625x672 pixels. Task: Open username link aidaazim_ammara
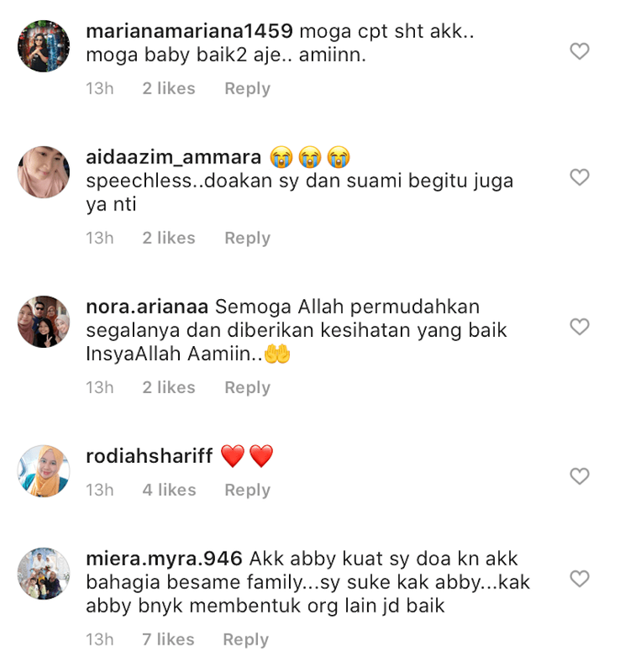click(x=173, y=157)
